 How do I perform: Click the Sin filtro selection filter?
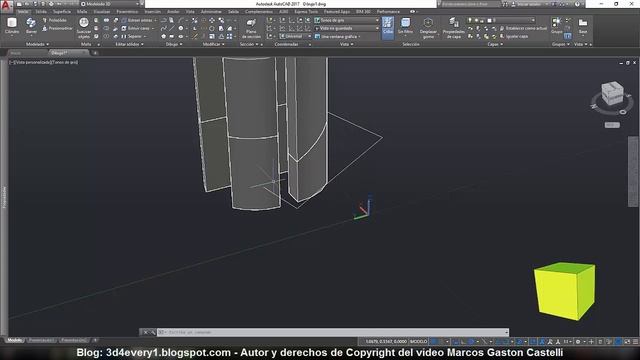(x=405, y=27)
